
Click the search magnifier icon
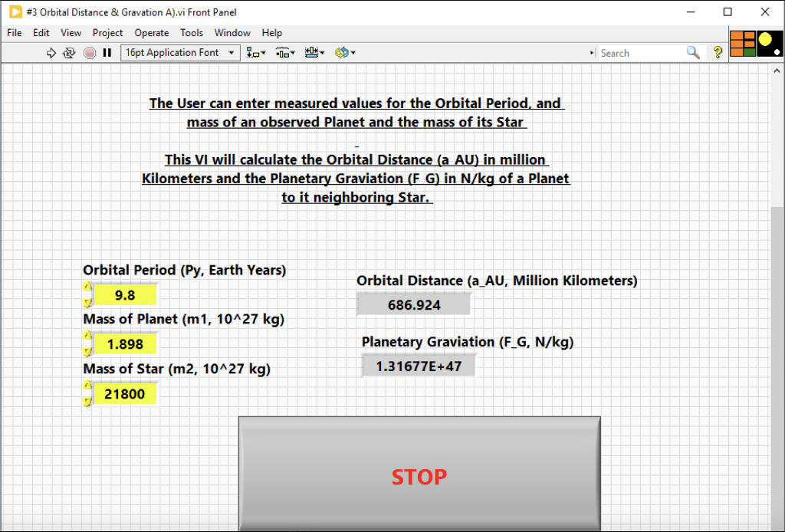pos(693,53)
